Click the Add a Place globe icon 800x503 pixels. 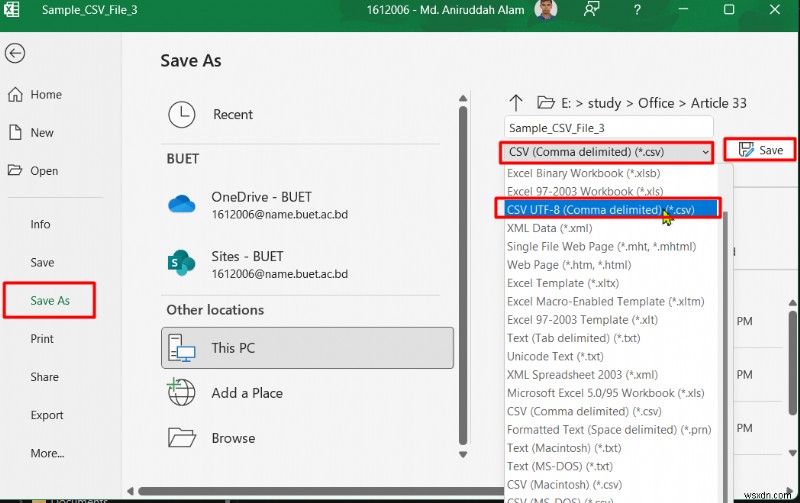coord(181,392)
